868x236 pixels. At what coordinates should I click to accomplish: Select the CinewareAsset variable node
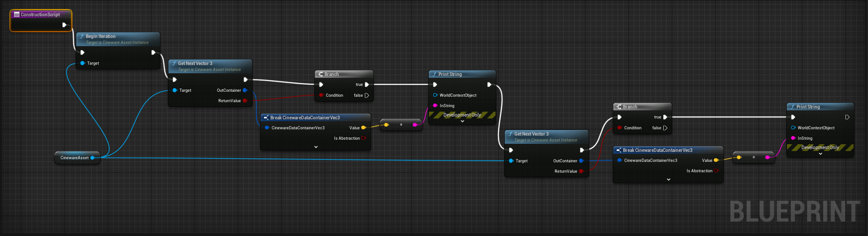[74, 158]
